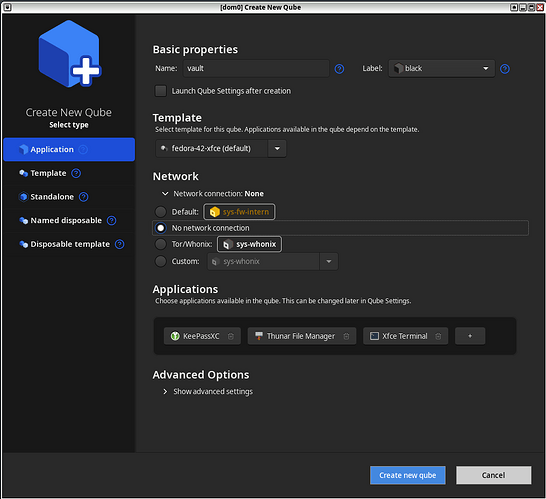Click the Advanced Options heading
The height and width of the screenshot is (499, 546).
[201, 375]
